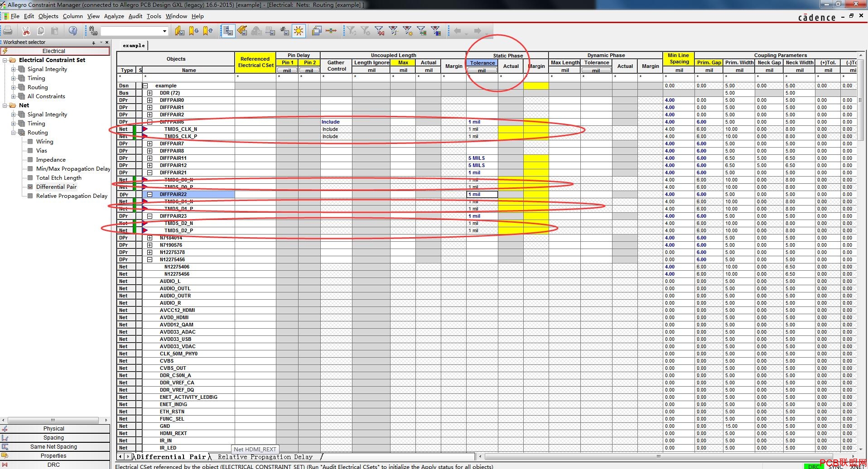Close the Worksheet selector panel

tap(107, 43)
